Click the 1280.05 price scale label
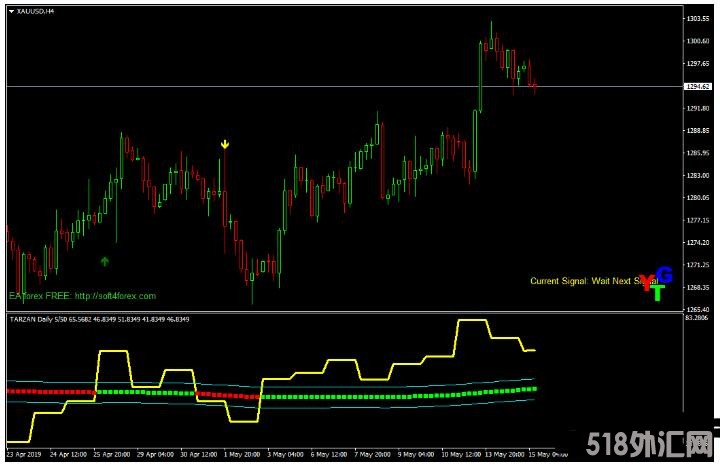 [x=698, y=198]
